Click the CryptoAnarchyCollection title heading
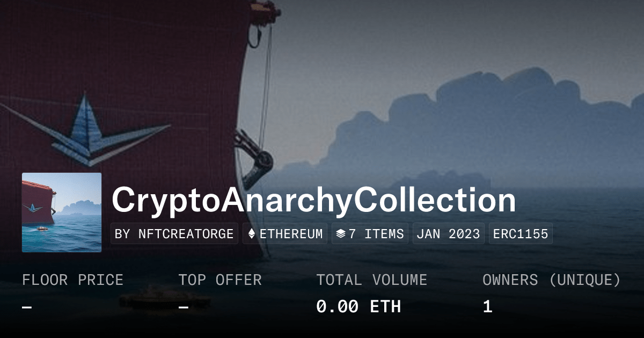 (x=314, y=201)
